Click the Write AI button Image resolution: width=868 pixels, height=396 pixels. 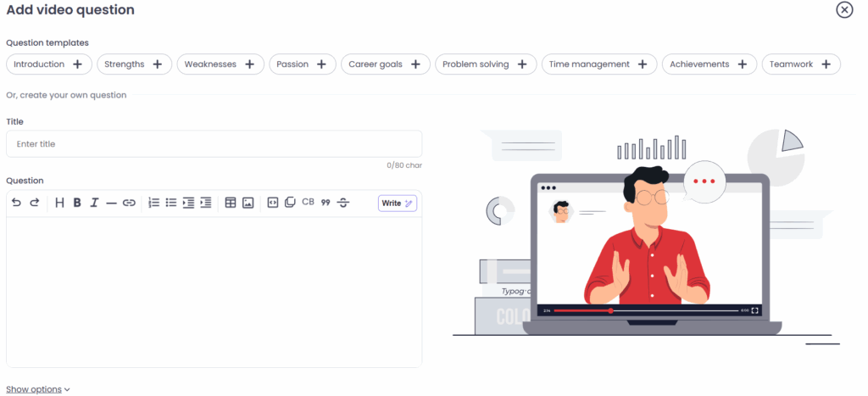pos(398,204)
